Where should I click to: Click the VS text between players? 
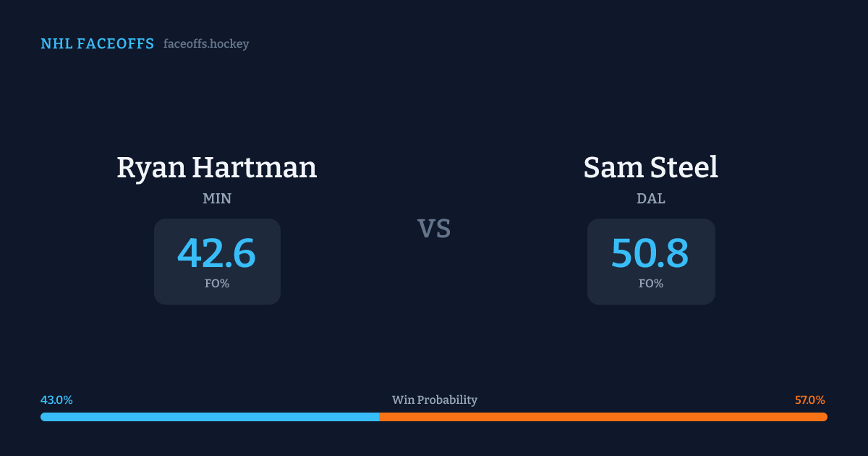point(434,229)
